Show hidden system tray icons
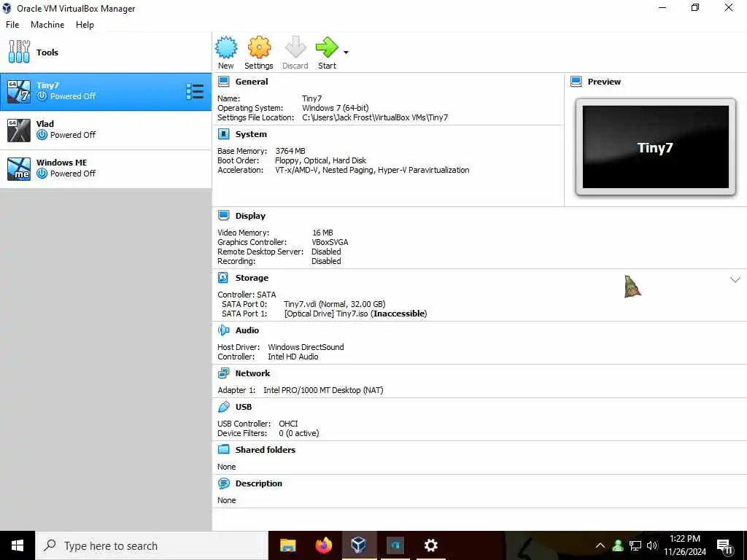The image size is (747, 560). [x=600, y=545]
